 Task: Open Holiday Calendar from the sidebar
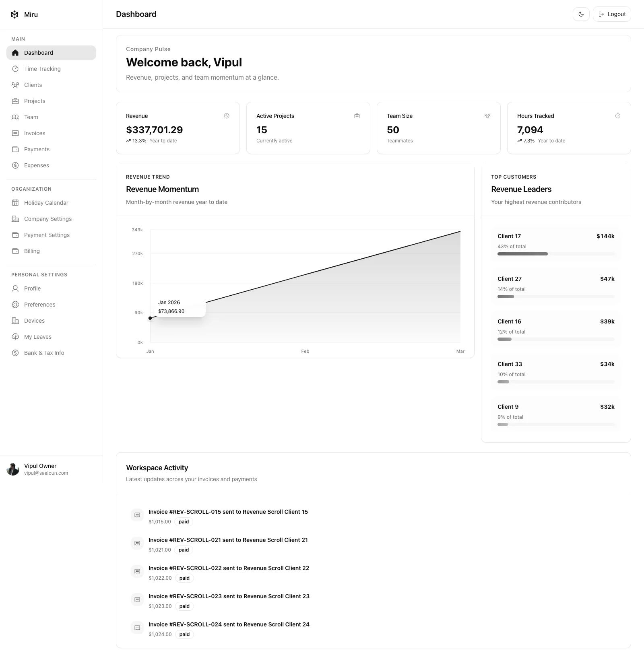[x=46, y=203]
